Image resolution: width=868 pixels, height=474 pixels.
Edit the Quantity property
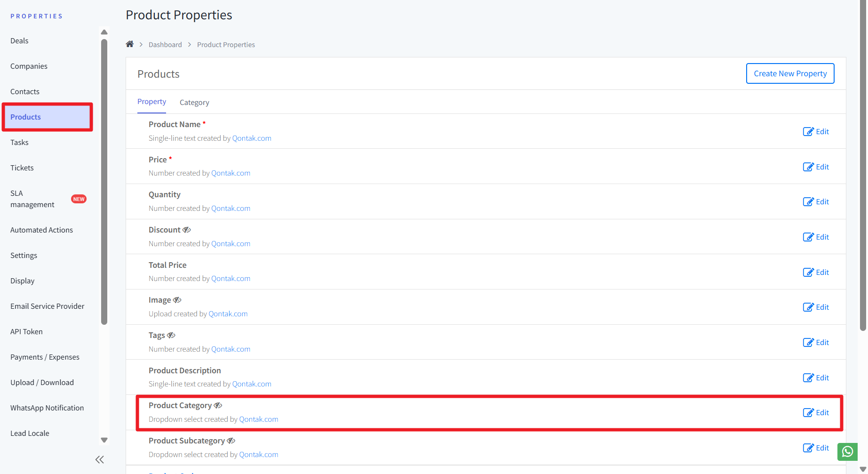point(816,202)
